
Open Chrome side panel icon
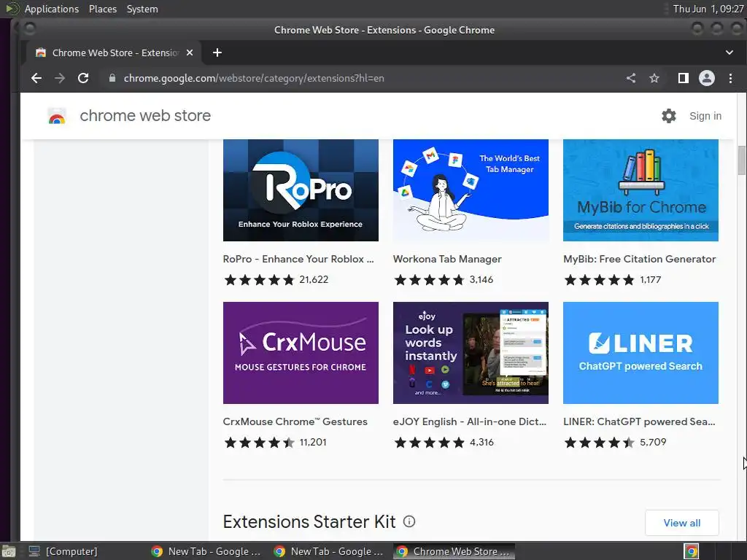coord(683,78)
